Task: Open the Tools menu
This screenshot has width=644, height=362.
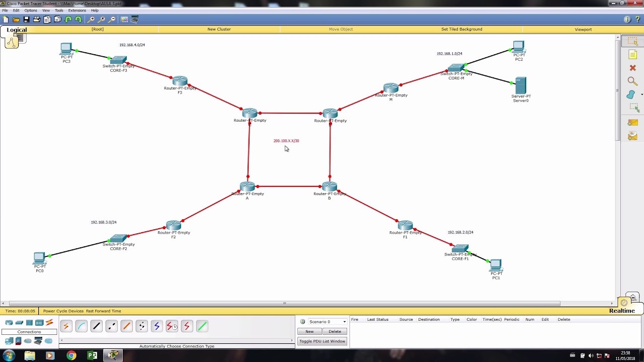Action: click(59, 11)
